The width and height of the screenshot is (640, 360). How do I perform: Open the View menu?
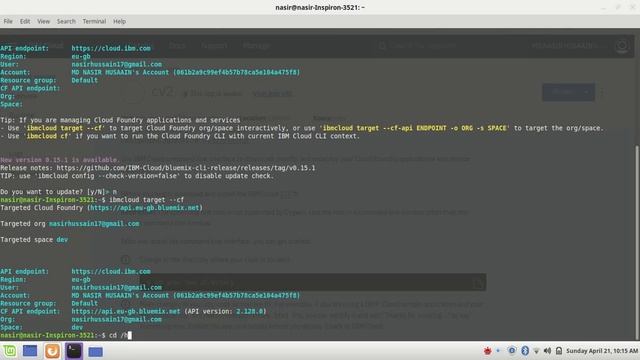(43, 21)
